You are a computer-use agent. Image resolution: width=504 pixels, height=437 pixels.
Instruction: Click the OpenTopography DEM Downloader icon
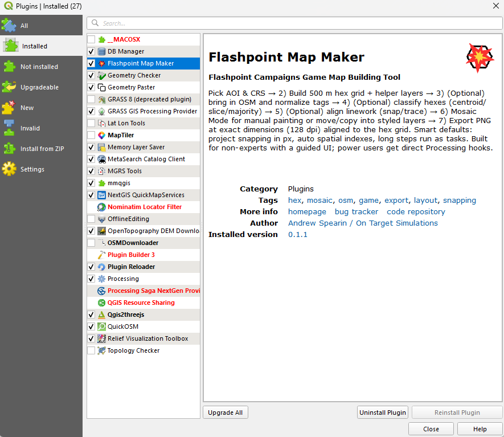click(x=101, y=231)
